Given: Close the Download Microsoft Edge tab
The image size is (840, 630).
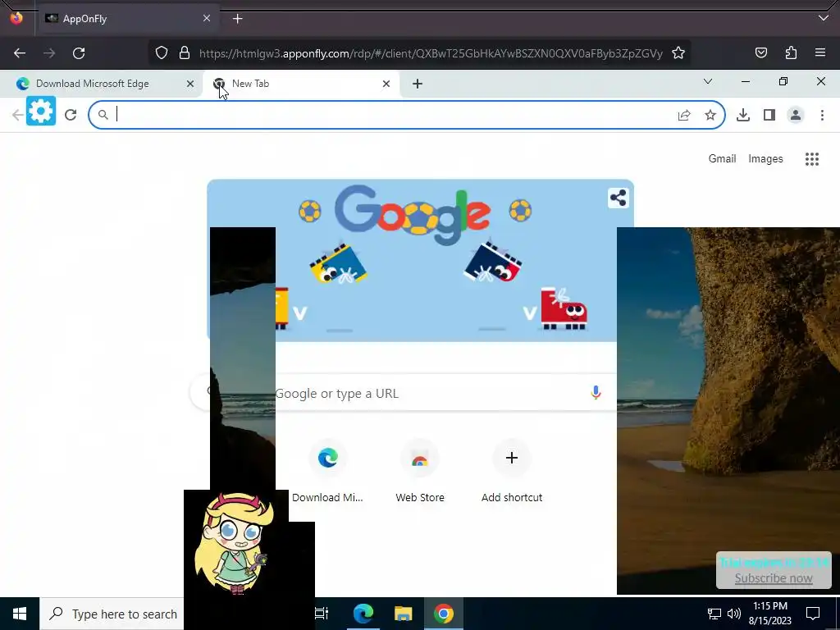Looking at the screenshot, I should [189, 84].
